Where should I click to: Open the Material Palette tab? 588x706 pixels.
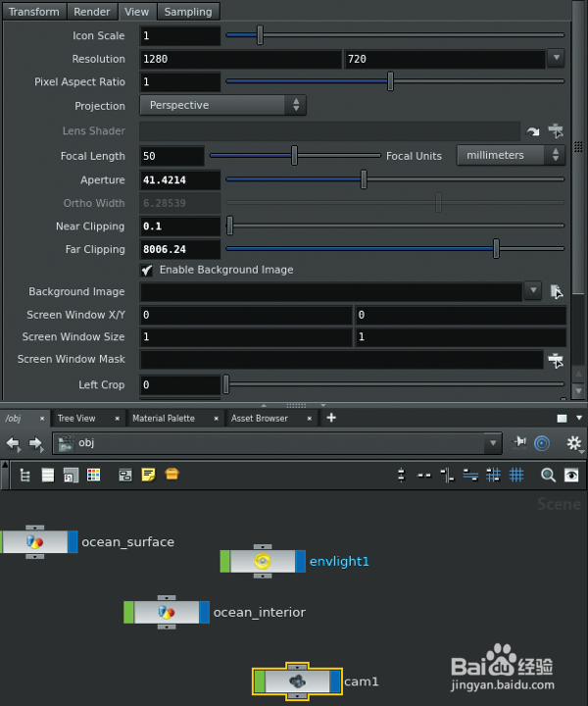(164, 418)
